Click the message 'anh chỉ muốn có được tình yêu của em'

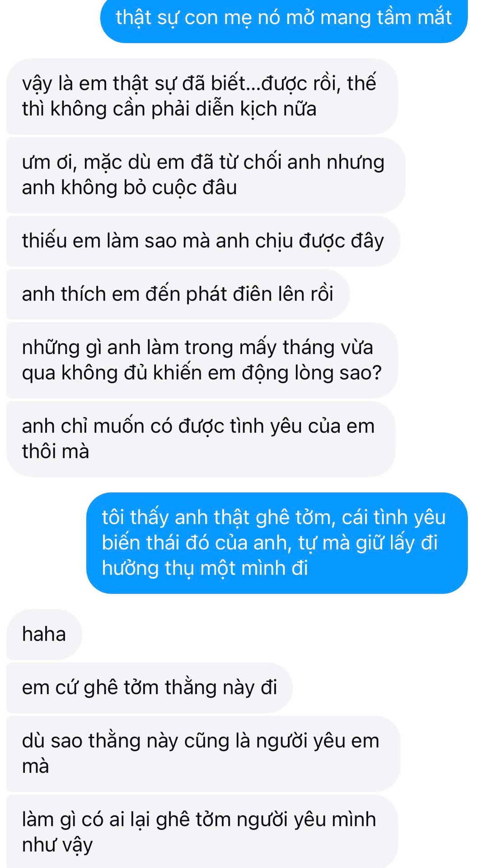pyautogui.click(x=201, y=439)
